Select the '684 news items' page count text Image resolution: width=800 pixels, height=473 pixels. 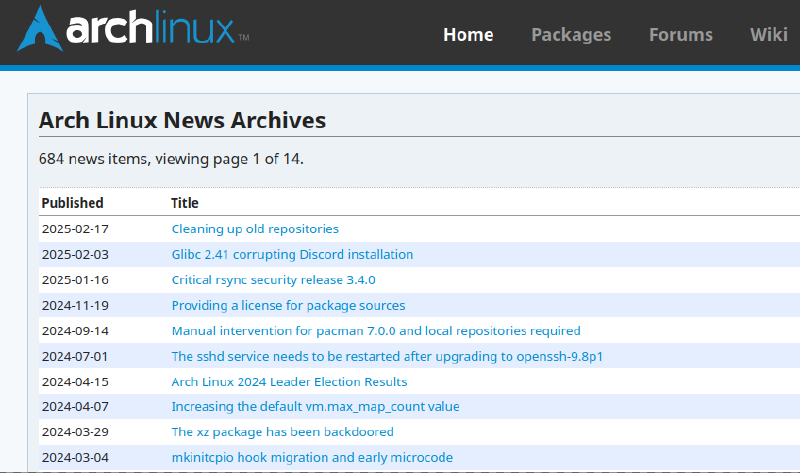(171, 159)
